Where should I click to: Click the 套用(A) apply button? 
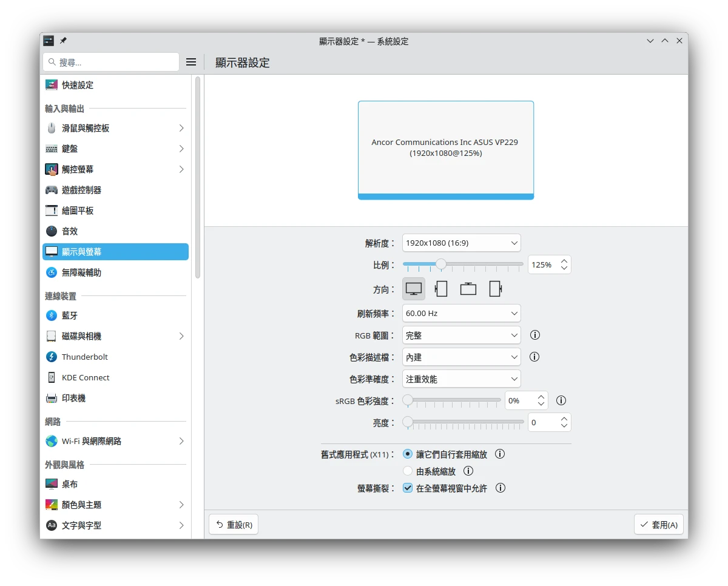[659, 525]
